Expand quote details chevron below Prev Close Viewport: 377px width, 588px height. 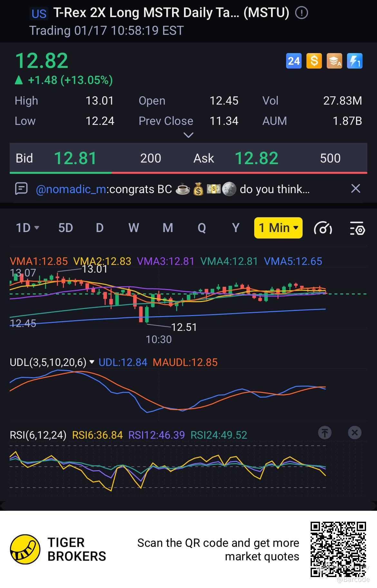[x=188, y=135]
